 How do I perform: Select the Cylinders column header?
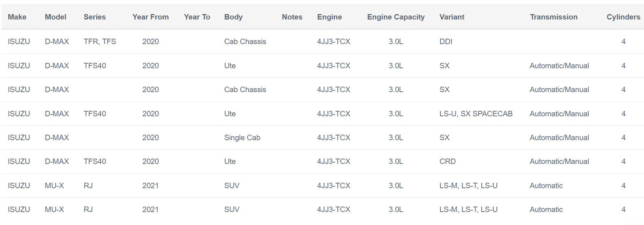[x=623, y=17]
